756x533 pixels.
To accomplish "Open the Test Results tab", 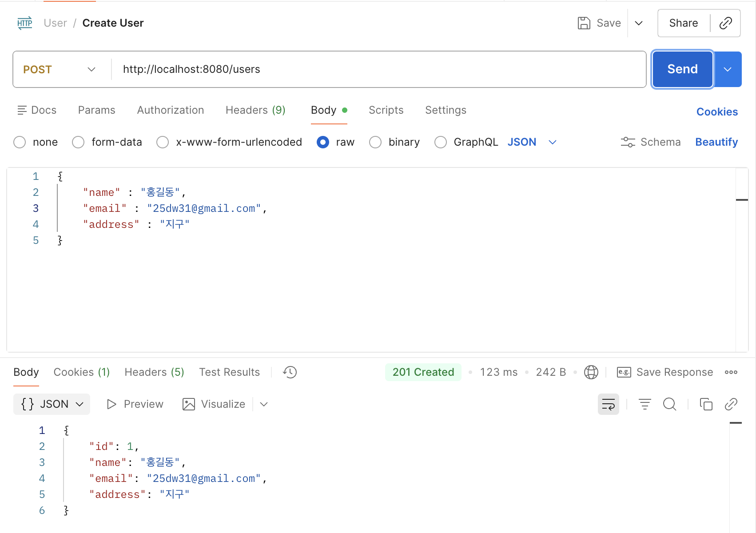I will click(x=229, y=372).
